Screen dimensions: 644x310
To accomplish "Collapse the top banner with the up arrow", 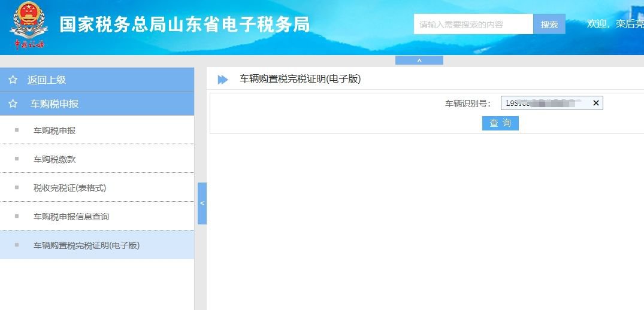I will (x=419, y=60).
